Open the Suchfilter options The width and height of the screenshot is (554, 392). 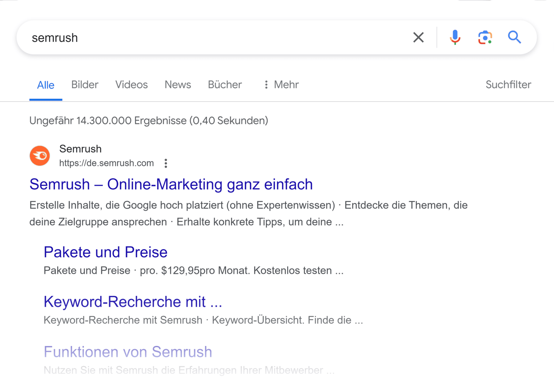pos(508,85)
